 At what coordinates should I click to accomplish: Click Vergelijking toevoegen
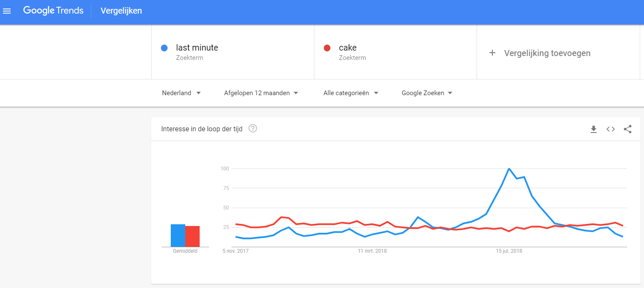tap(547, 53)
